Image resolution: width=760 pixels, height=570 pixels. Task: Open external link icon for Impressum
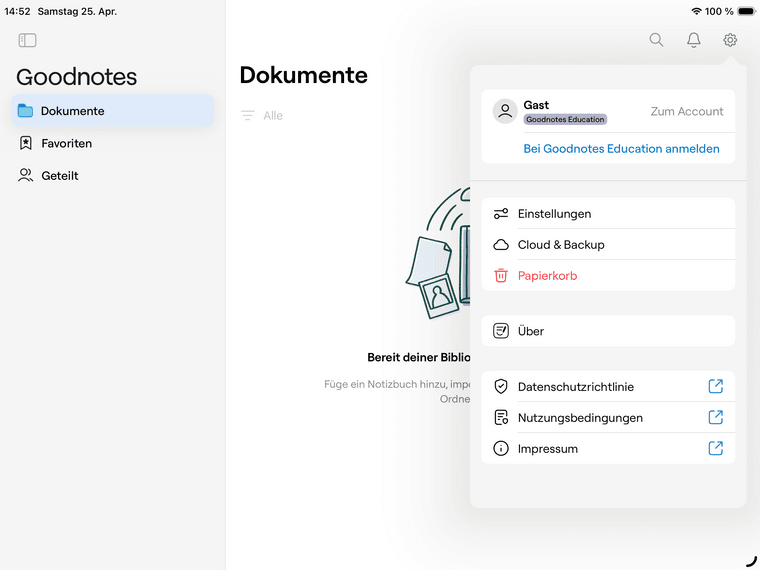715,448
